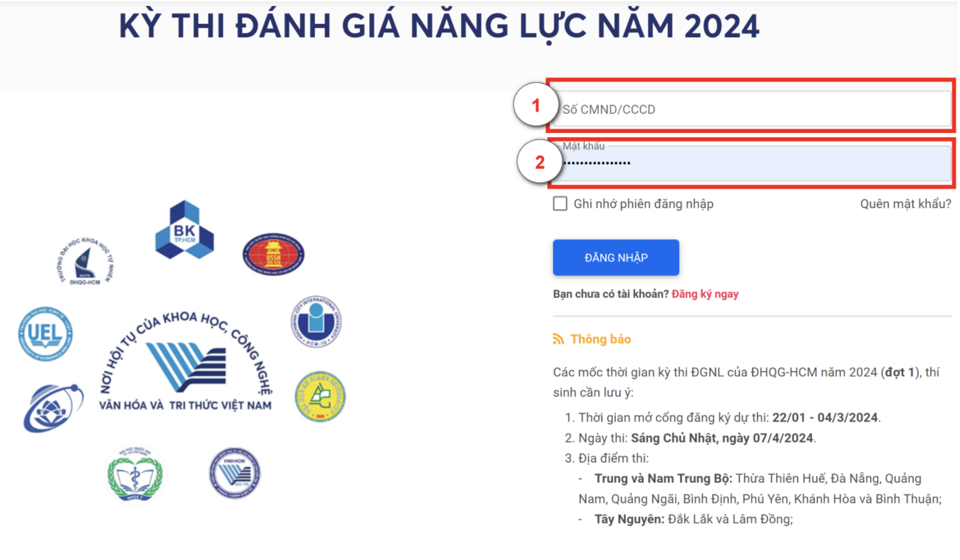Click the Khoa Y medical faculty logo
This screenshot has height=560, width=960.
tap(136, 474)
